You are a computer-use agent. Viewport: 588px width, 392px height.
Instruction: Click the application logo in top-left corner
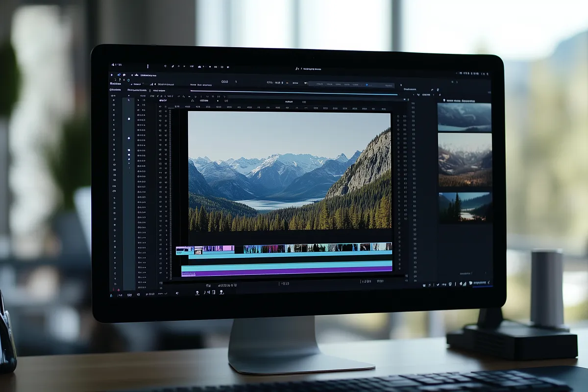(x=113, y=65)
